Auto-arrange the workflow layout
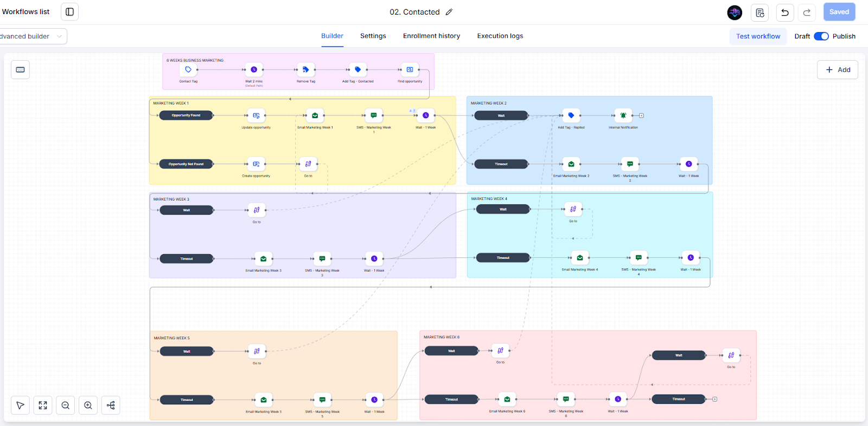Image resolution: width=868 pixels, height=426 pixels. pyautogui.click(x=111, y=405)
